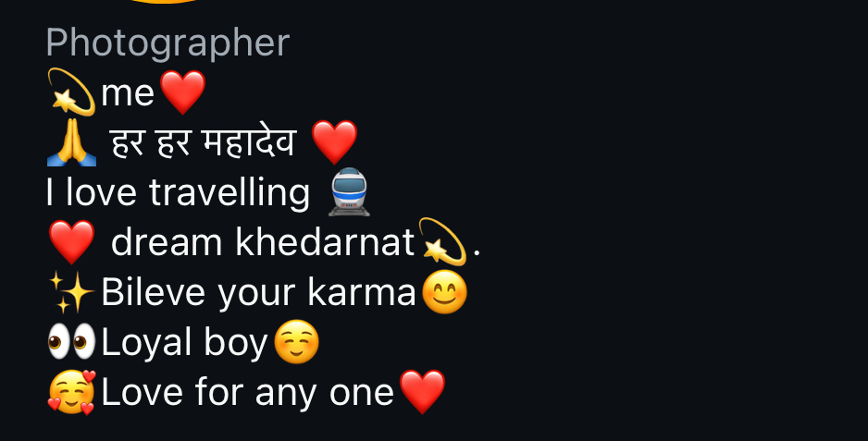This screenshot has height=441, width=868.
Task: Click the train emoji after travelling
Action: pos(348,192)
